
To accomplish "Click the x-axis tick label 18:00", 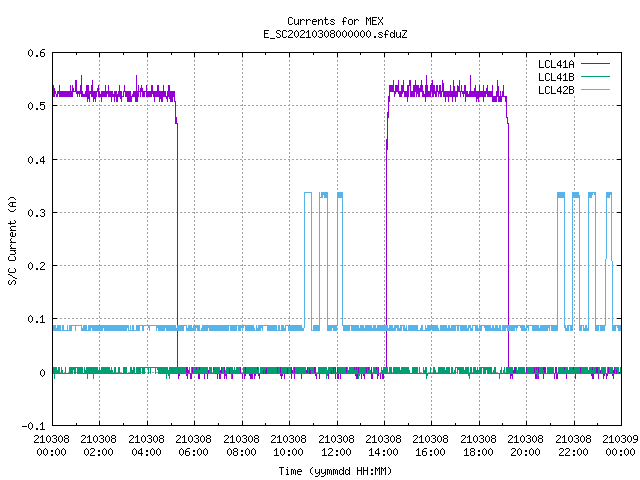I will tap(478, 452).
